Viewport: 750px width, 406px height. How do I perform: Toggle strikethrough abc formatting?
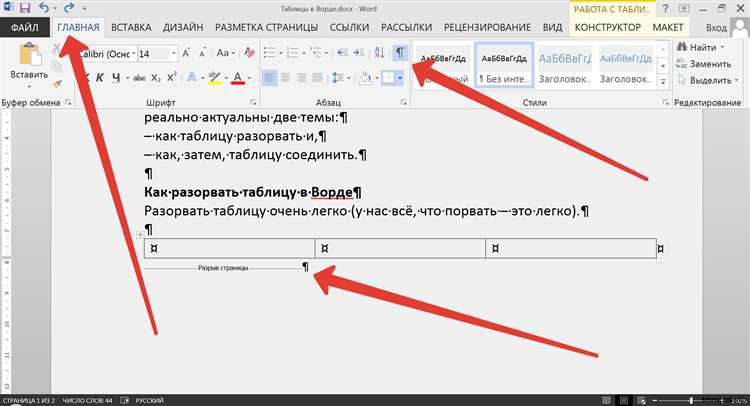139,78
